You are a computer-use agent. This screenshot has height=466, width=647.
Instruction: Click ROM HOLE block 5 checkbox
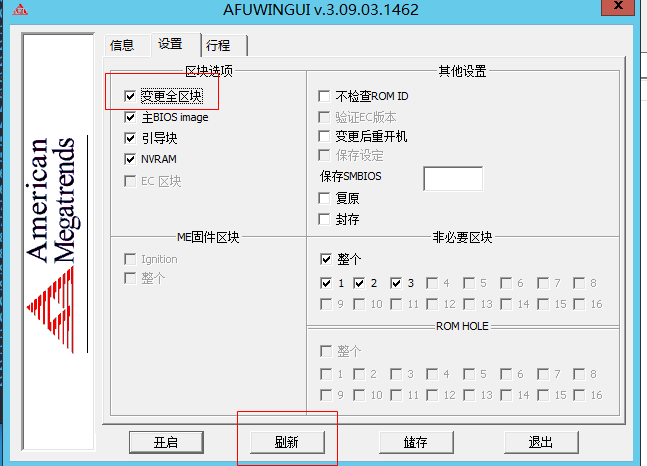(x=469, y=374)
